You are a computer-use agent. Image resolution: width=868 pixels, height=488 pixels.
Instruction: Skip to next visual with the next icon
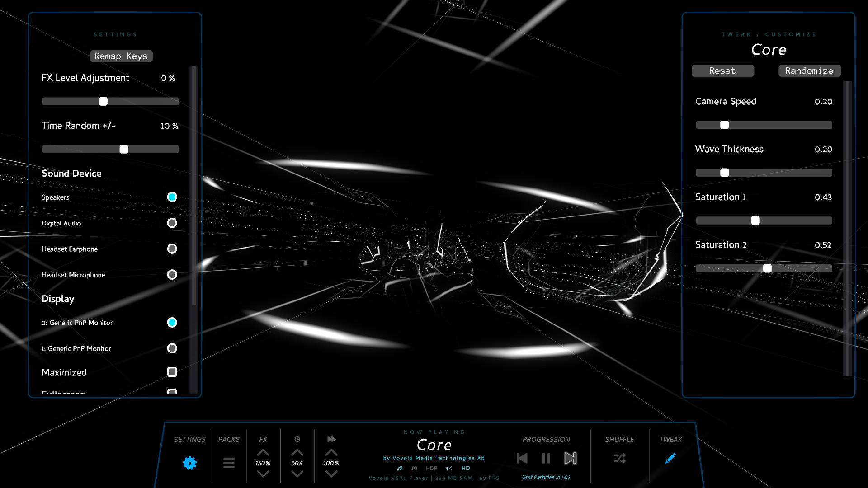pyautogui.click(x=571, y=458)
